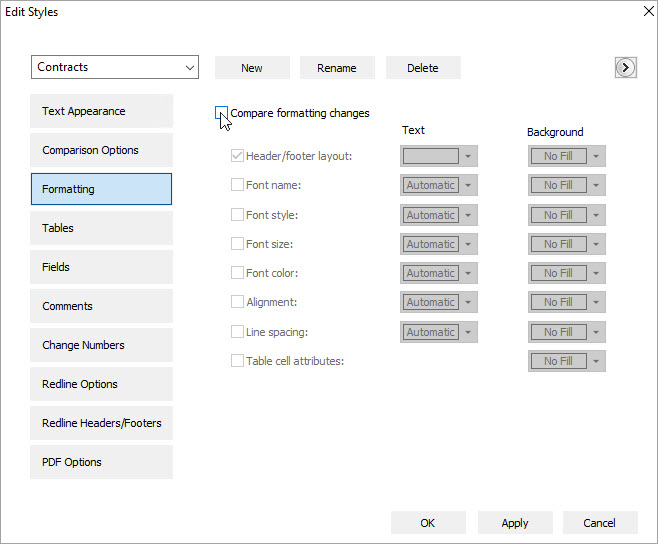The height and width of the screenshot is (544, 658).
Task: Toggle Table cell attributes checkbox
Action: tap(237, 361)
